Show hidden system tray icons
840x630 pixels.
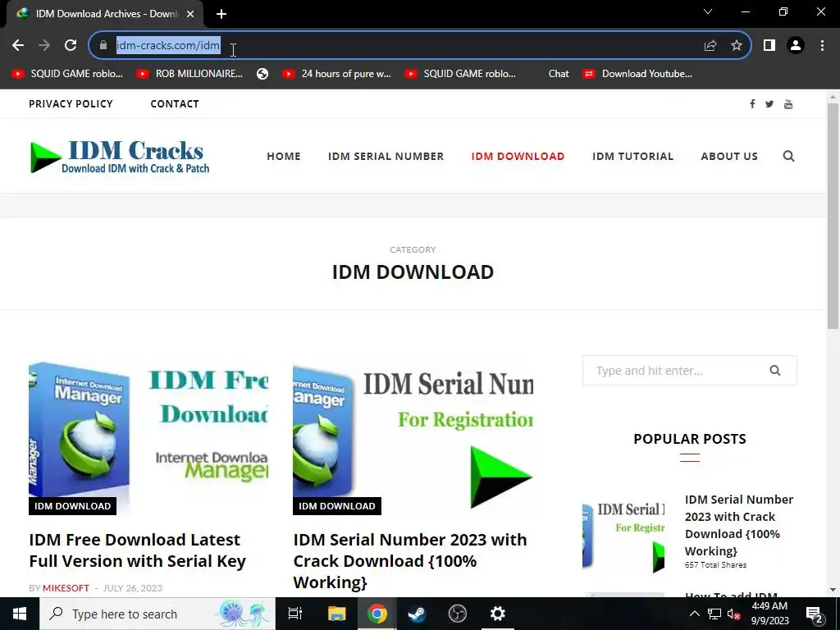694,614
